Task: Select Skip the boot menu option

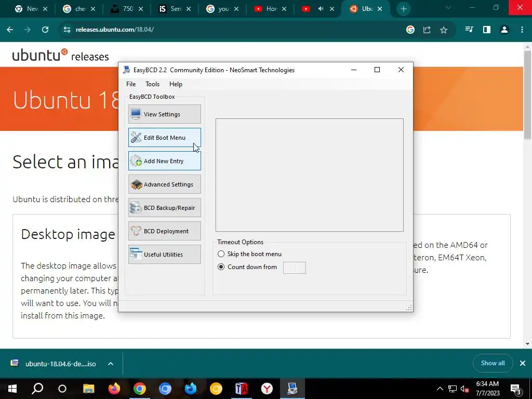Action: tap(221, 254)
